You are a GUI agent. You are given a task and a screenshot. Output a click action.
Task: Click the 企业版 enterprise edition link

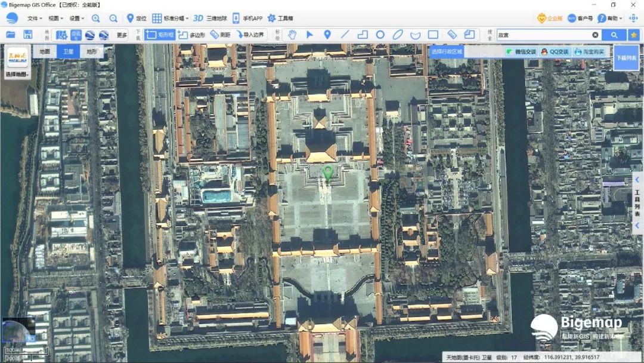(x=550, y=18)
